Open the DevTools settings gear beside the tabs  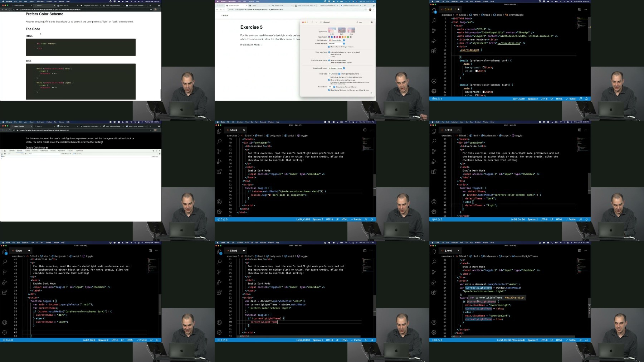click(x=153, y=151)
